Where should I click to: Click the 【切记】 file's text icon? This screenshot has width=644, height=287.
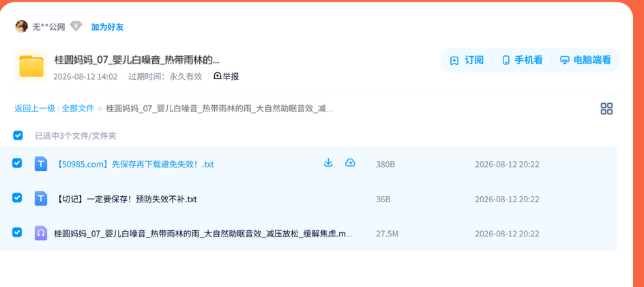click(41, 198)
